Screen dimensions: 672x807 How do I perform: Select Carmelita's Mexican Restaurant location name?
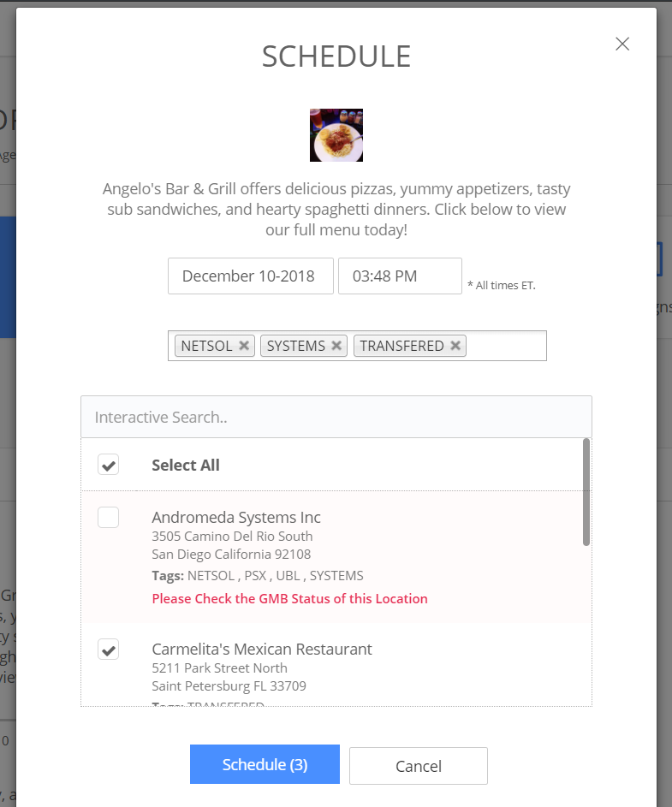[x=262, y=649]
